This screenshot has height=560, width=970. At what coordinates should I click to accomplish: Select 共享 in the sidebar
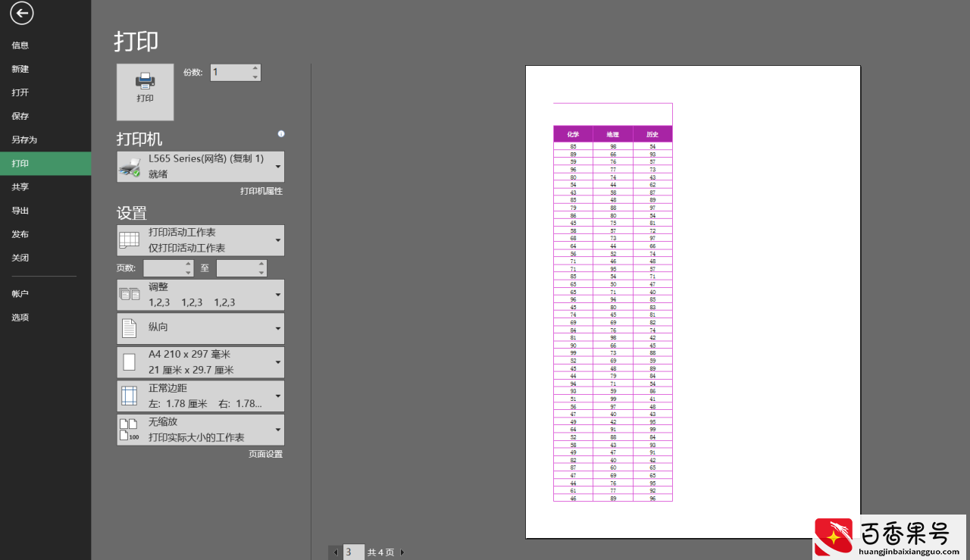tap(45, 187)
